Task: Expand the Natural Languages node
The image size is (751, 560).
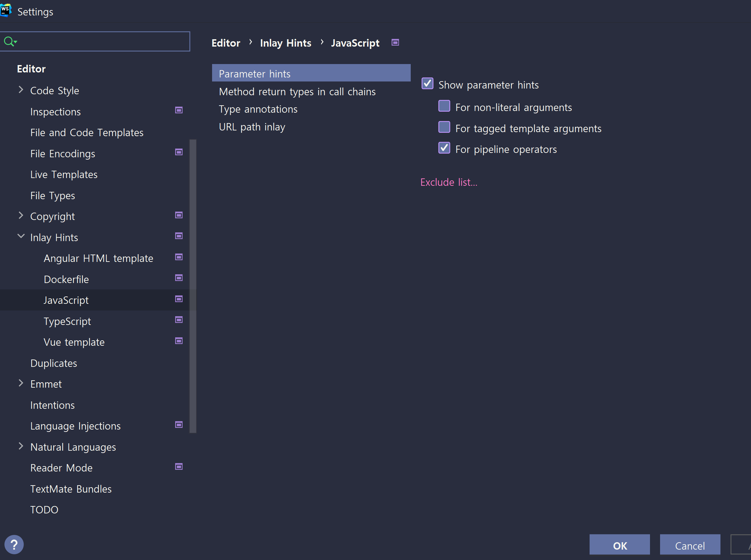Action: pyautogui.click(x=21, y=446)
